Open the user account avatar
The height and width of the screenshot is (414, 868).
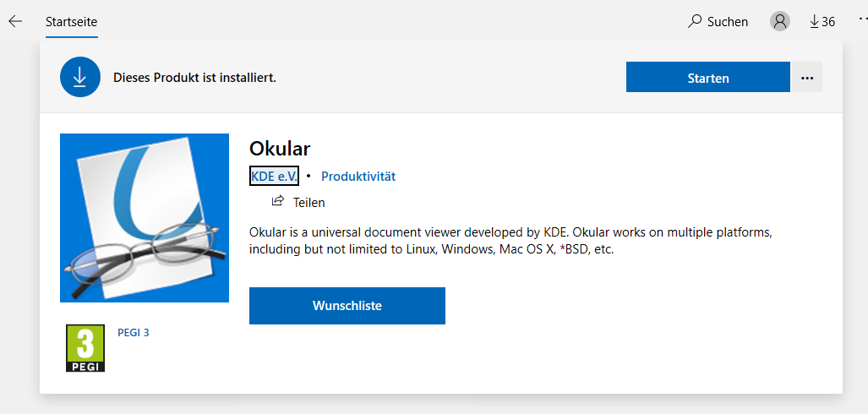point(779,21)
